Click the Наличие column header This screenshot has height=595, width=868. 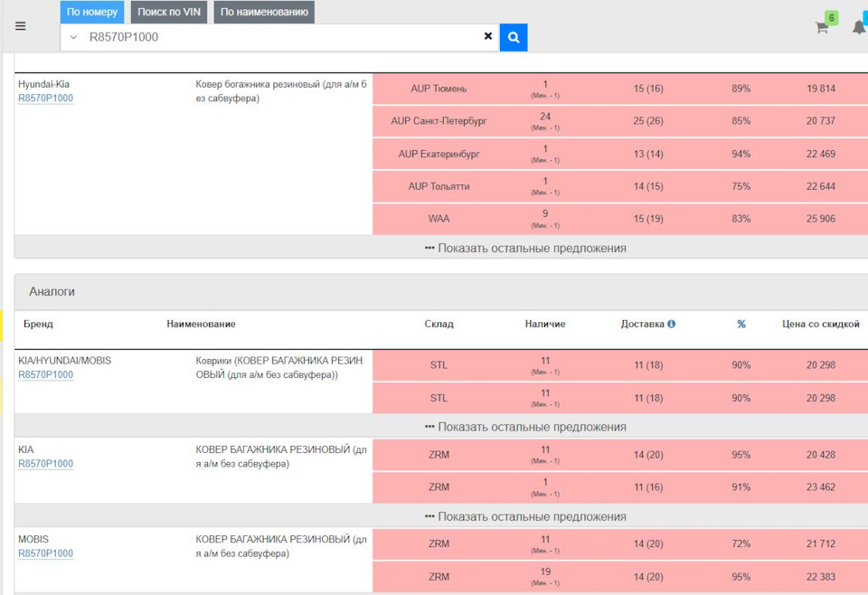pyautogui.click(x=545, y=324)
